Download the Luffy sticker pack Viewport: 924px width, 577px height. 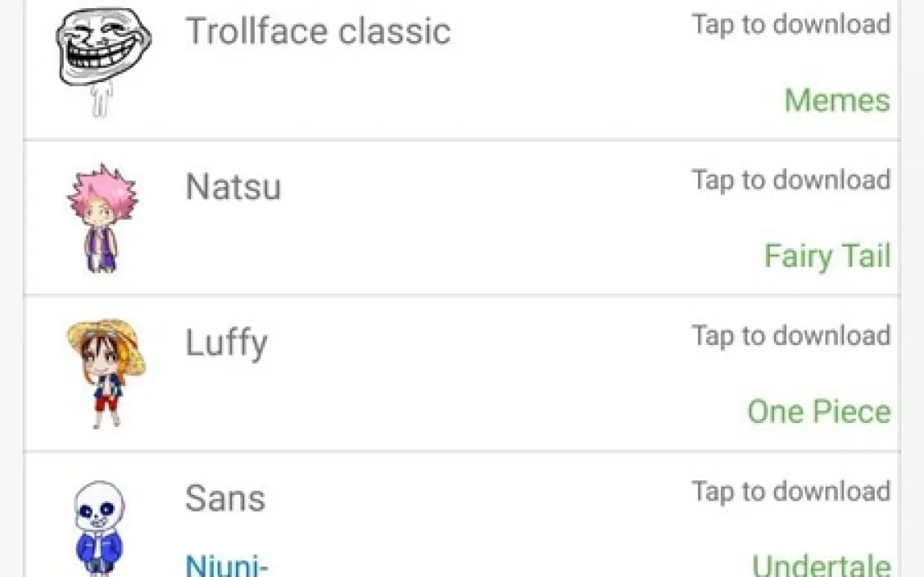(x=790, y=336)
